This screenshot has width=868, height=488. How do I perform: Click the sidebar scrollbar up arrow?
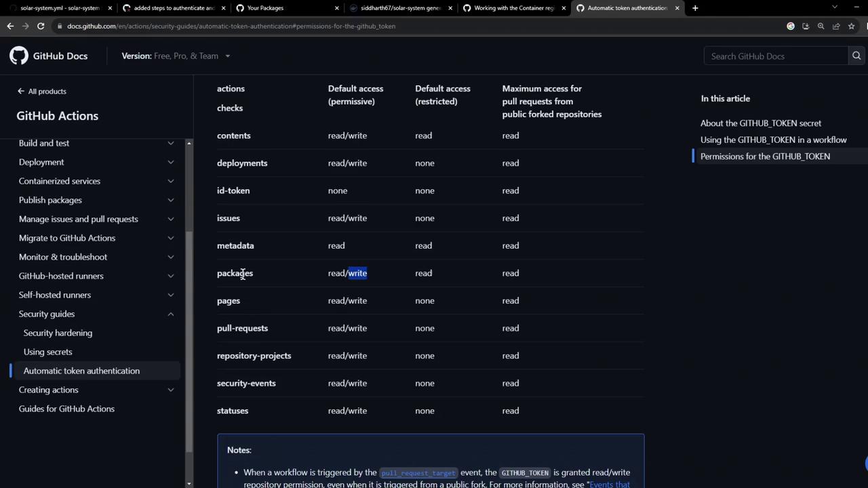click(189, 143)
